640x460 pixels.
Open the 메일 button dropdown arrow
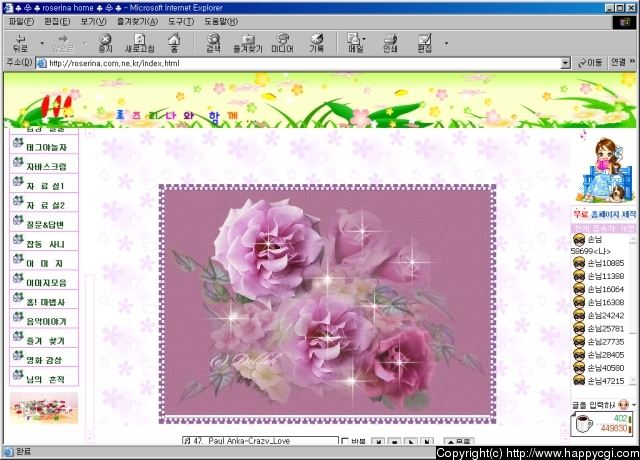point(364,39)
